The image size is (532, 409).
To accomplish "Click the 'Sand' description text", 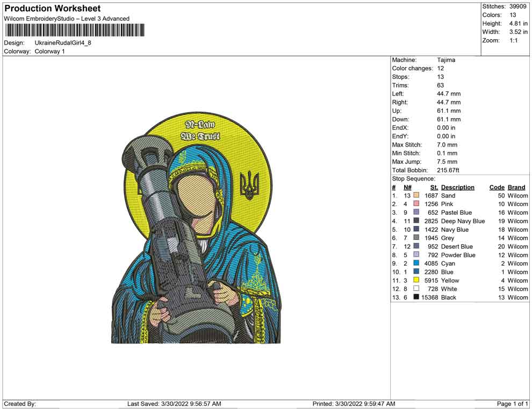I will (448, 195).
